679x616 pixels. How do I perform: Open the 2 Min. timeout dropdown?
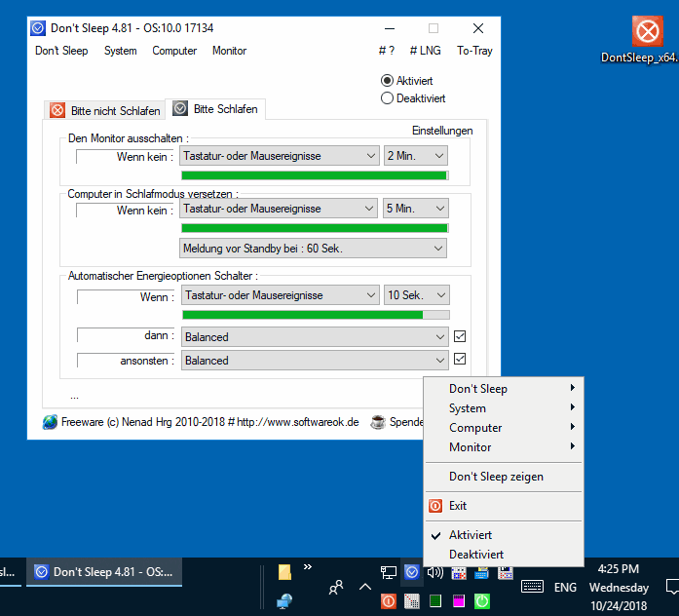416,156
